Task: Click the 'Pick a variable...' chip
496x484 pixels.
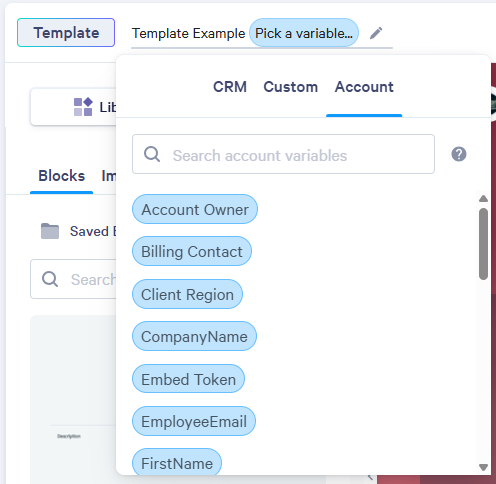Action: (304, 33)
